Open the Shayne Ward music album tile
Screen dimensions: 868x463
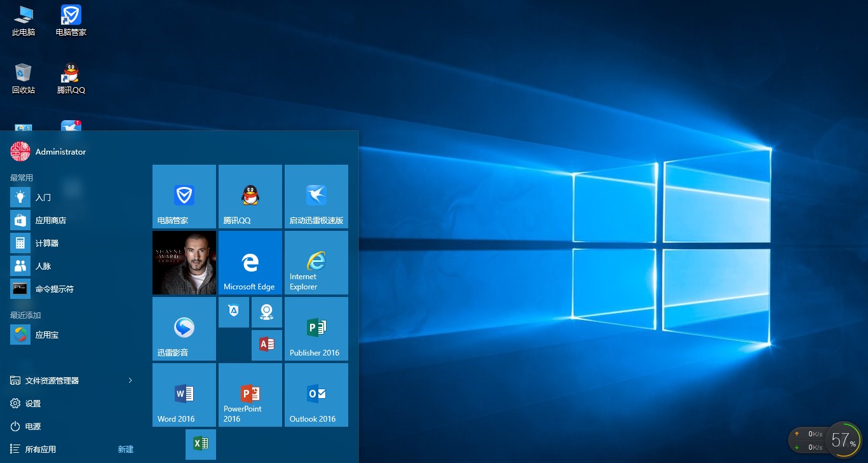click(x=184, y=263)
